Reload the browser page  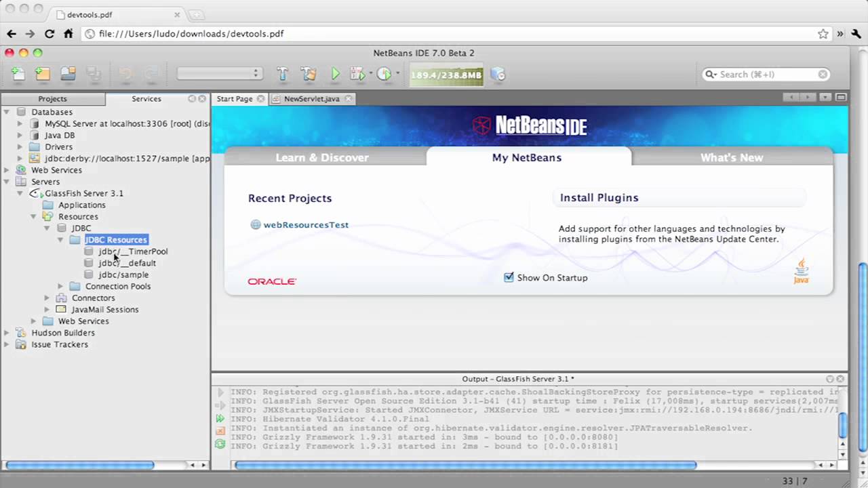50,33
